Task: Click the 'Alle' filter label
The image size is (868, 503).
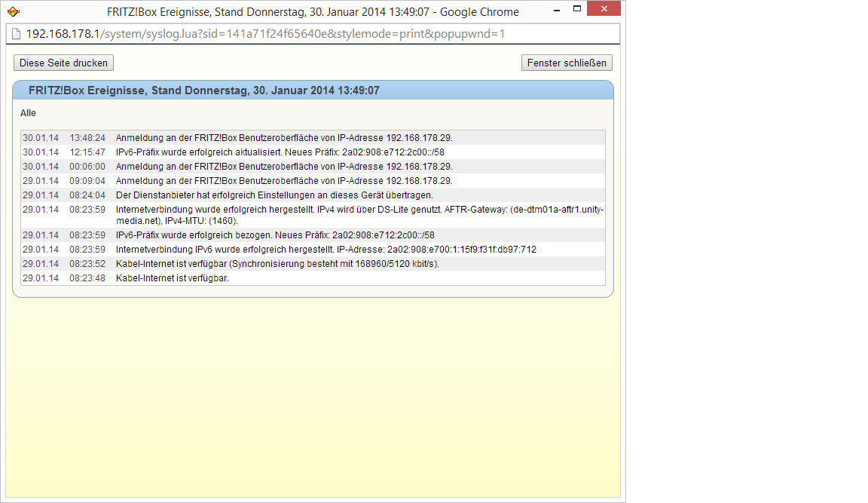Action: coord(29,113)
